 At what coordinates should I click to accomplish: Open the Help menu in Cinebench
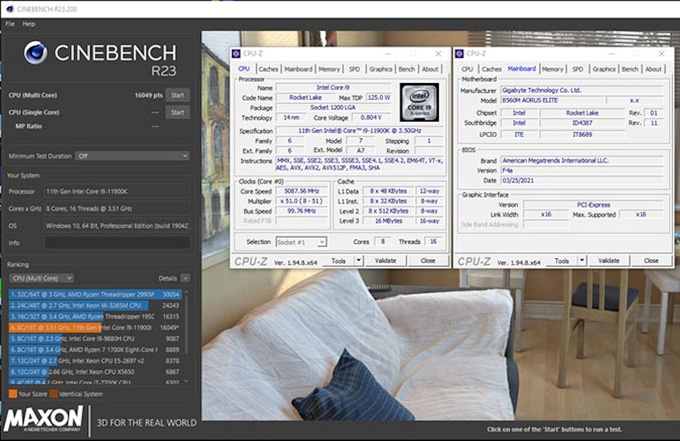pos(29,24)
